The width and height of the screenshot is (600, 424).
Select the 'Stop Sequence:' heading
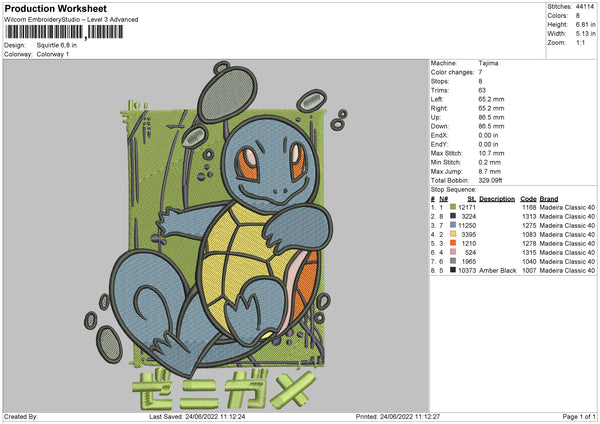click(453, 190)
